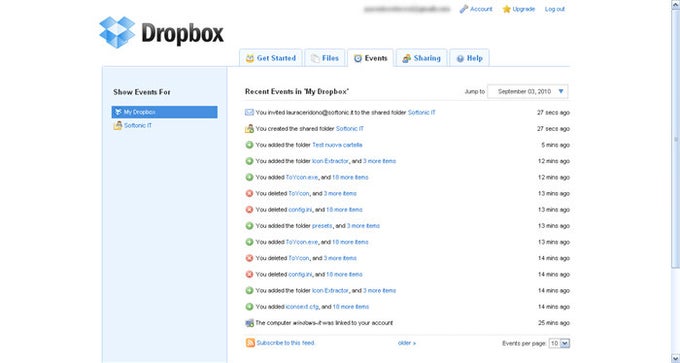The width and height of the screenshot is (680, 363).
Task: Open the Icon Extractor link from 12 mins ago
Action: 330,161
